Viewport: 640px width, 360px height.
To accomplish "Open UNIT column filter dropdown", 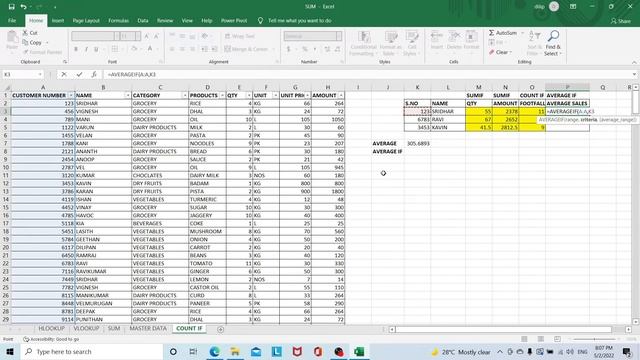I will pyautogui.click(x=275, y=95).
